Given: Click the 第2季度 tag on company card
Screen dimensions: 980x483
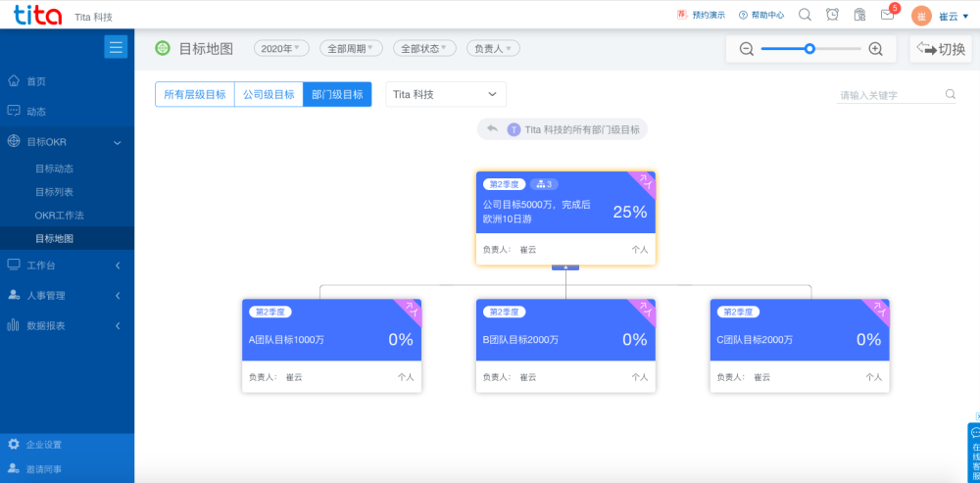Looking at the screenshot, I should pyautogui.click(x=505, y=184).
